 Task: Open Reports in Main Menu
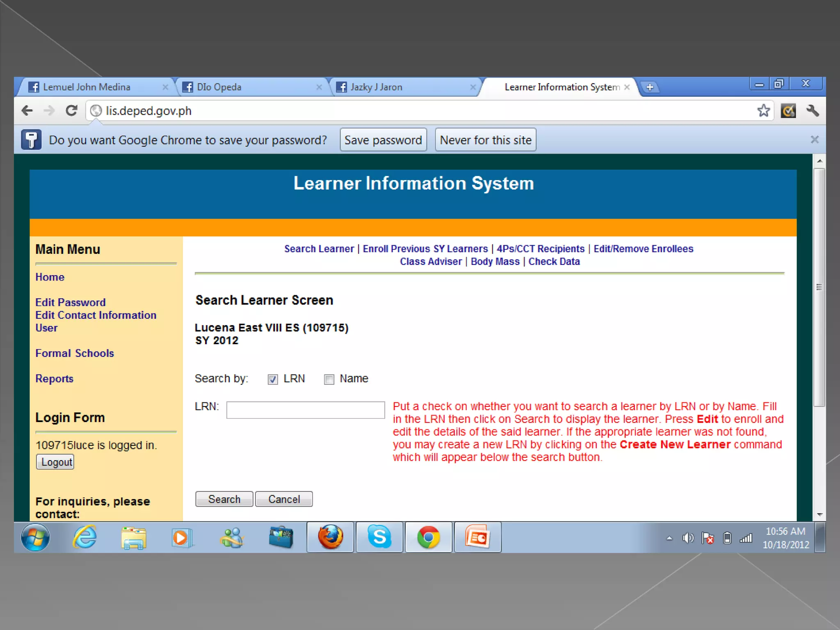coord(54,379)
